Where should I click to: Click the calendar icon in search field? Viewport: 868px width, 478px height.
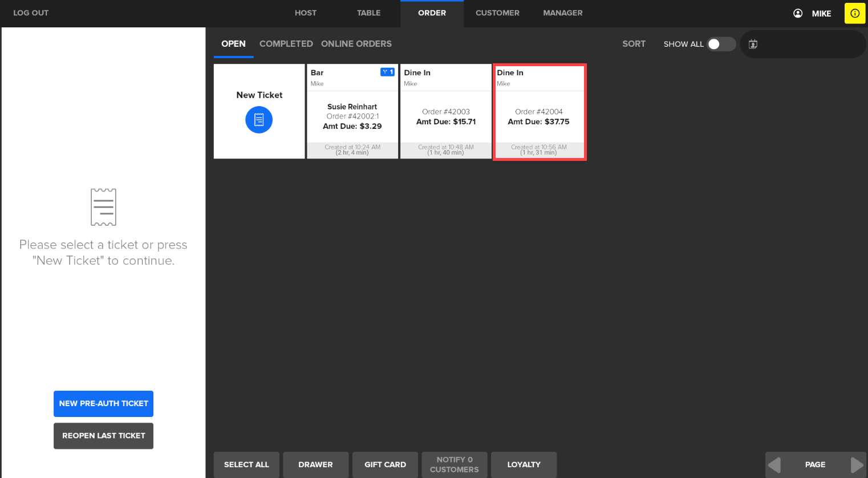753,44
